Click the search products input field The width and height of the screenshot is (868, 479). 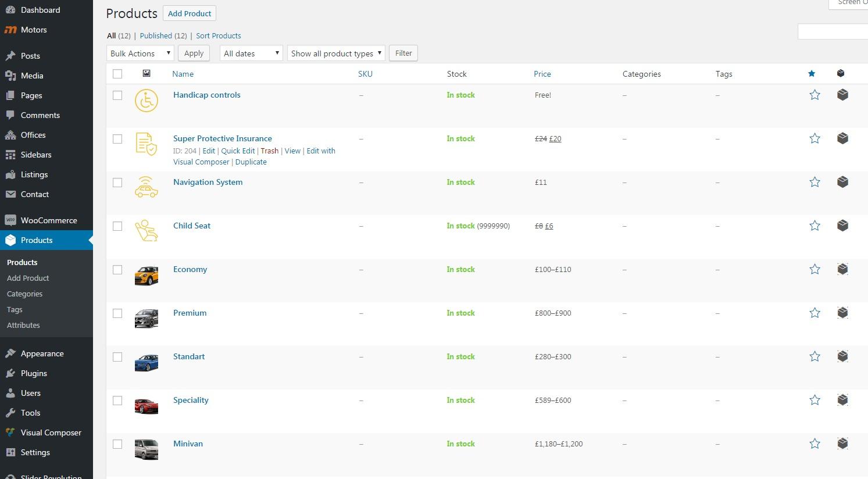[x=833, y=32]
